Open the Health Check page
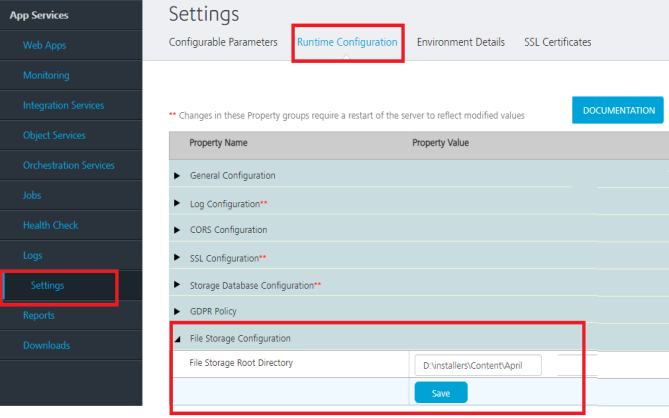669x418 pixels. pos(50,225)
